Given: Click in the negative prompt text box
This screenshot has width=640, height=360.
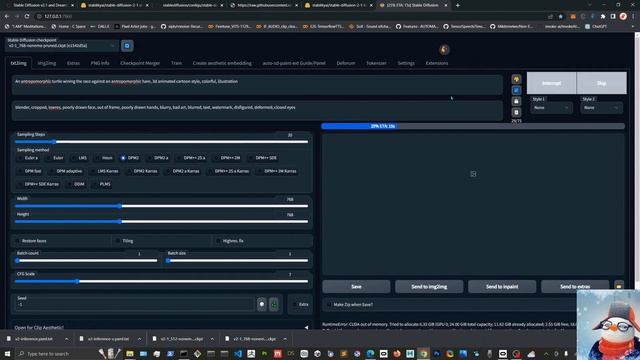Looking at the screenshot, I should (x=257, y=111).
